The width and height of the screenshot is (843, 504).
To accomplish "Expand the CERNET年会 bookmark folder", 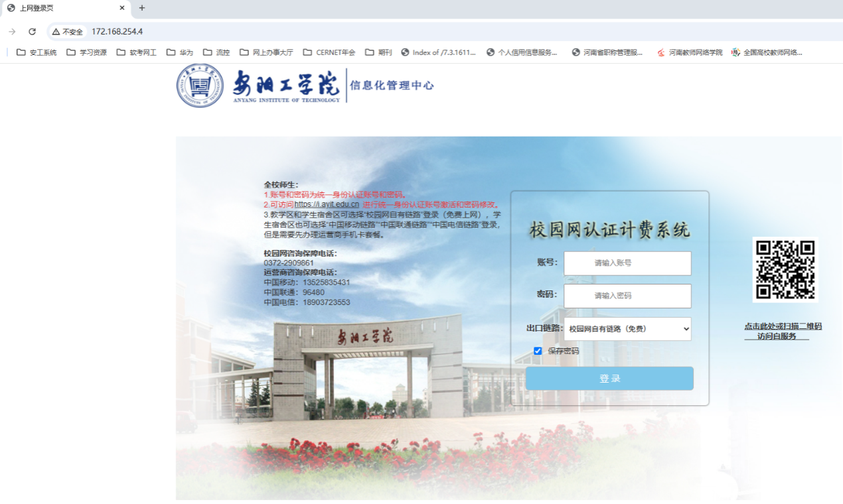I will [x=329, y=52].
